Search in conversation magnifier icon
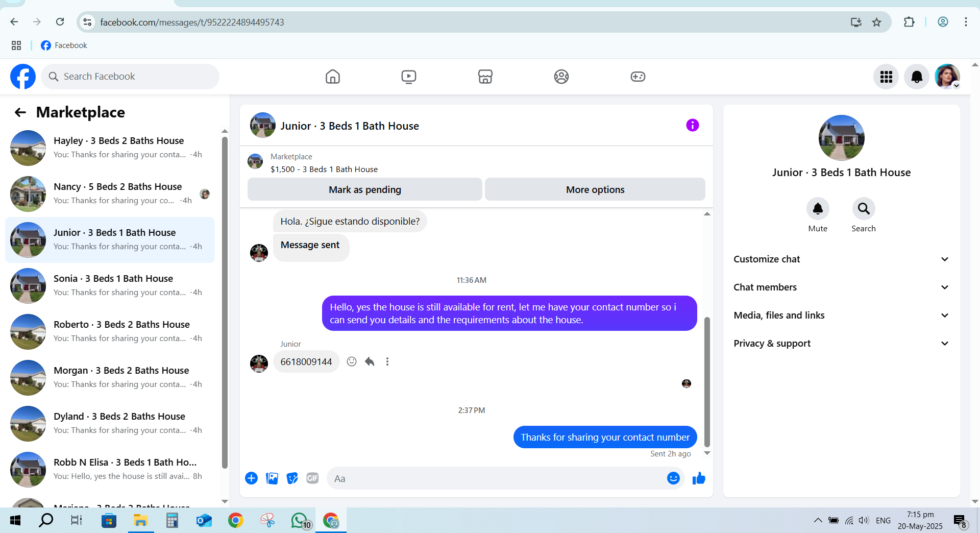980x533 pixels. 864,209
